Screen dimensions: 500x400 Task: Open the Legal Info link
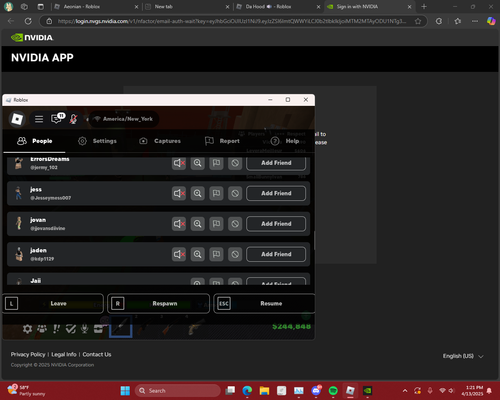(x=64, y=354)
